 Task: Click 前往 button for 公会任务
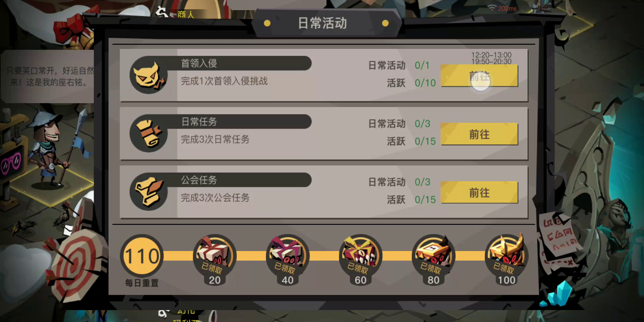tap(479, 193)
